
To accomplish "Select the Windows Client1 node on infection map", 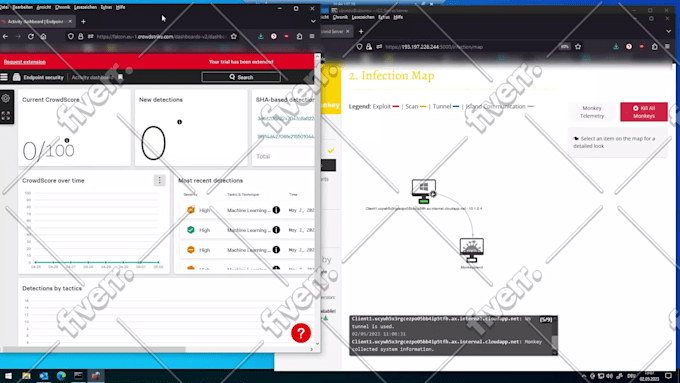I will pos(424,191).
